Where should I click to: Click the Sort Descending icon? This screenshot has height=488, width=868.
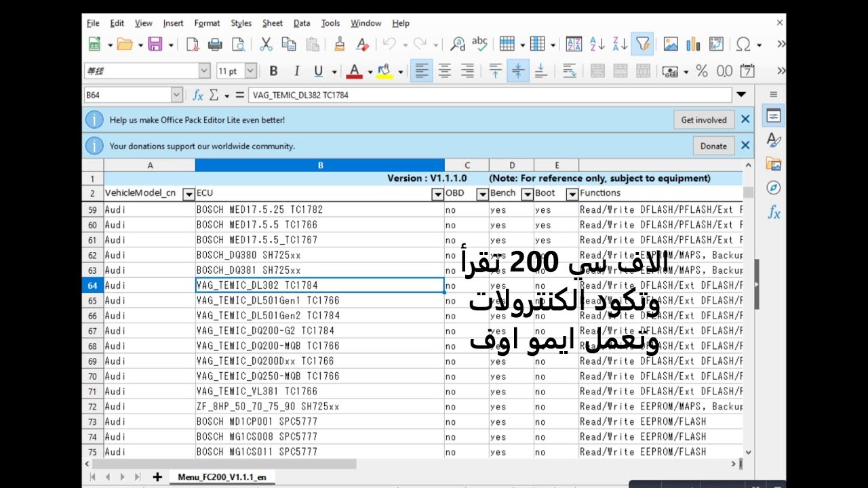620,44
